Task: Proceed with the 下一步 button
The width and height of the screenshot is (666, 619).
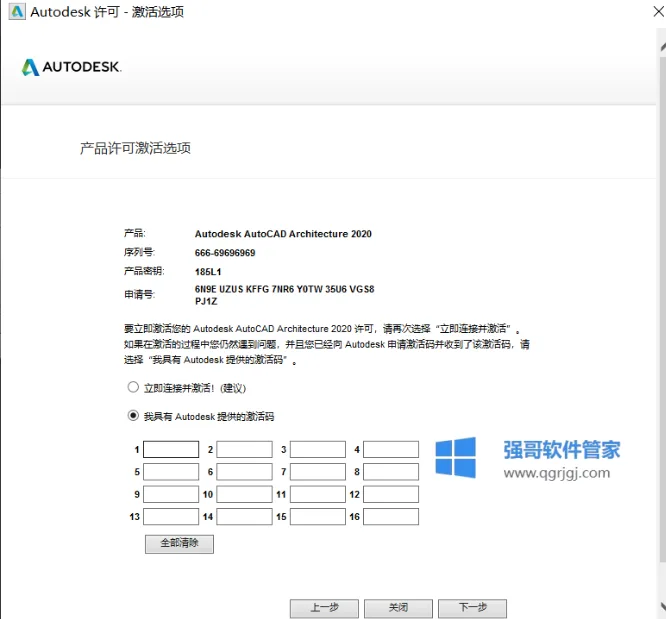Action: [472, 608]
